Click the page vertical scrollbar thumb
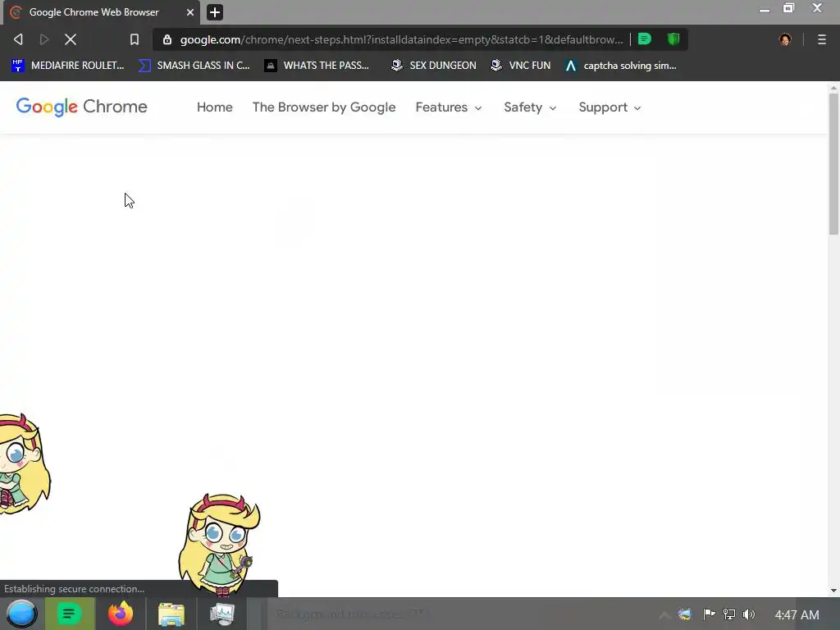Image resolution: width=840 pixels, height=630 pixels. pyautogui.click(x=833, y=164)
